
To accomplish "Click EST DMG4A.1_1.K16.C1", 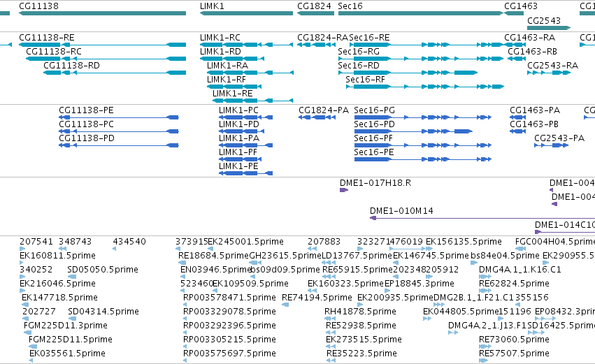I will [520, 270].
